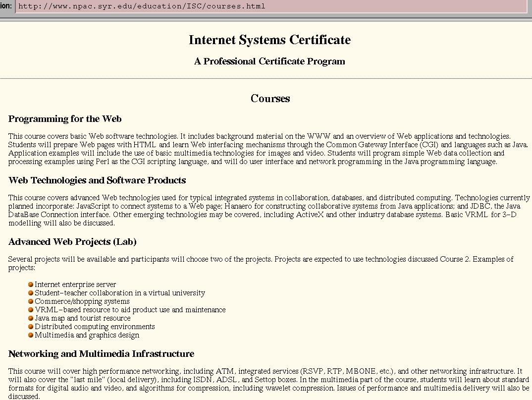Click the line starting "Several projects will be available"
532x400 pixels.
coord(261,259)
